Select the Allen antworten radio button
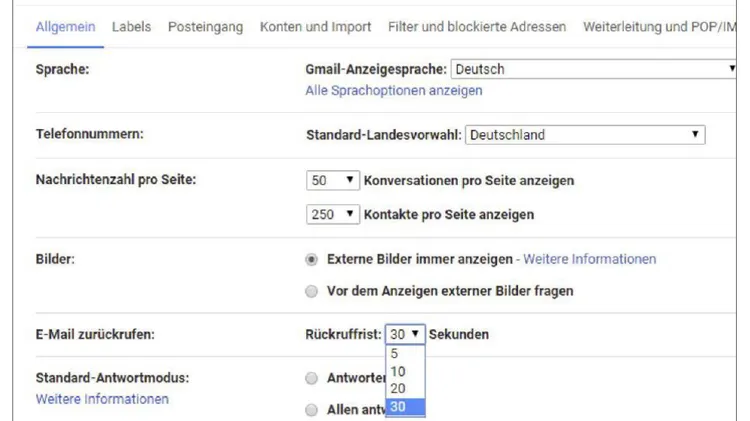Image resolution: width=750 pixels, height=421 pixels. tap(312, 410)
